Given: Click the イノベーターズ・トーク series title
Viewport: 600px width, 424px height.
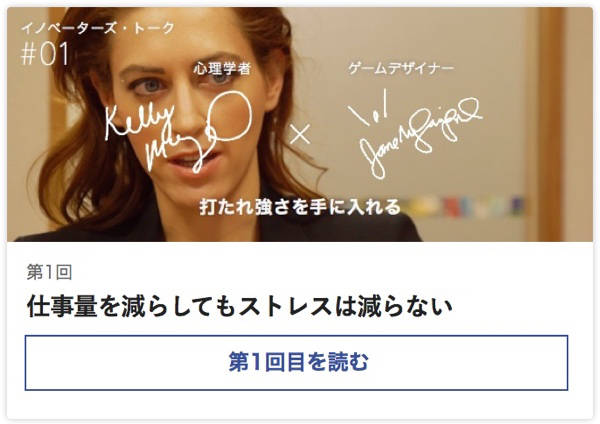Looking at the screenshot, I should pos(98,28).
